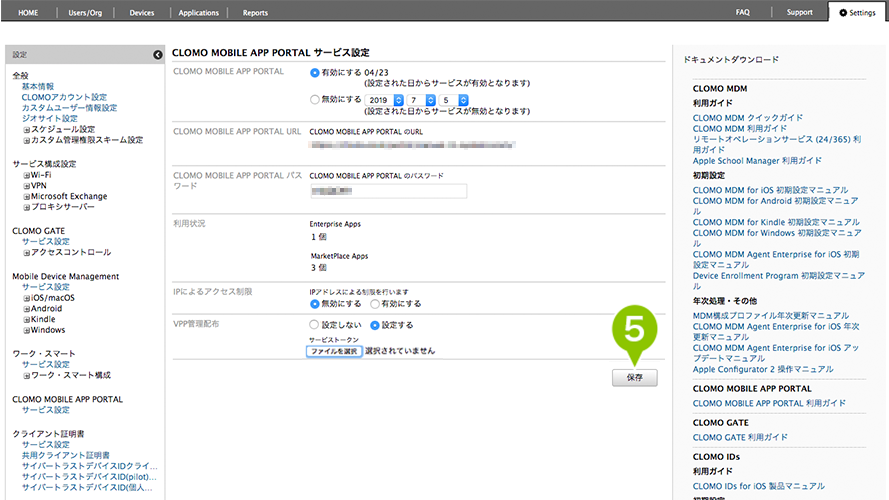Download CLOMO GATE 利用ガイド
Screen dimensions: 889x500
(740, 437)
